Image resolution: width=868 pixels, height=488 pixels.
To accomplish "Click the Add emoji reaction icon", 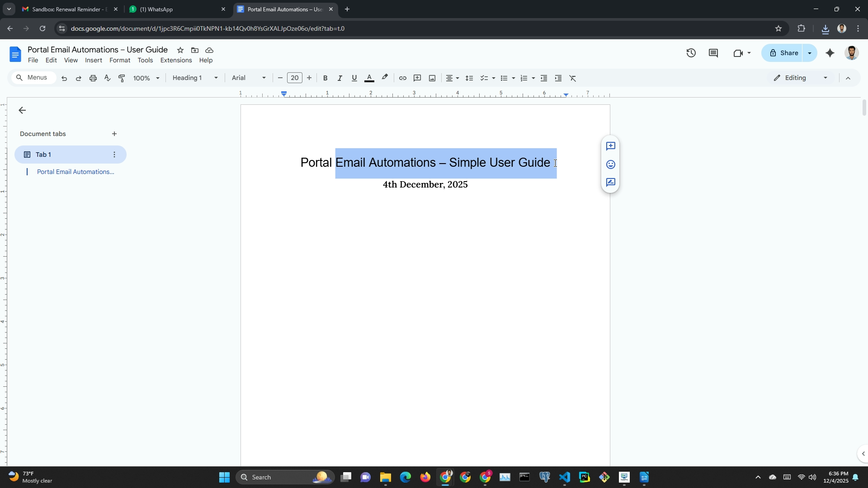I will click(611, 164).
